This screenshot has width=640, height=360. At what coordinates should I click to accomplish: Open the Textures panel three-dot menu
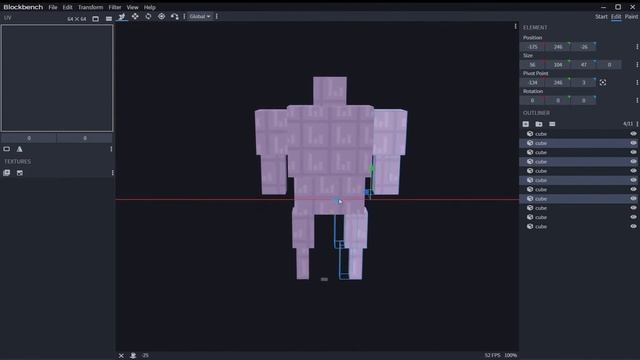[113, 173]
